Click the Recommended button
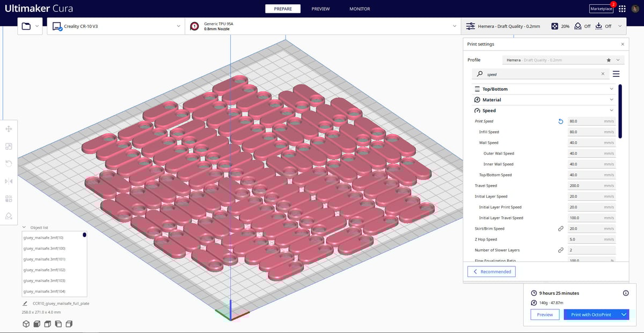Screen dimensions: 644x333 tap(492, 272)
